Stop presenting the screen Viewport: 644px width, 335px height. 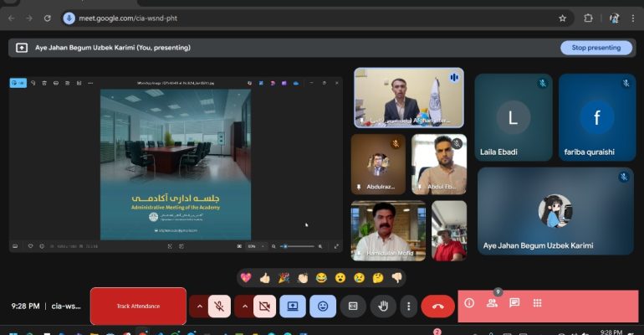595,48
